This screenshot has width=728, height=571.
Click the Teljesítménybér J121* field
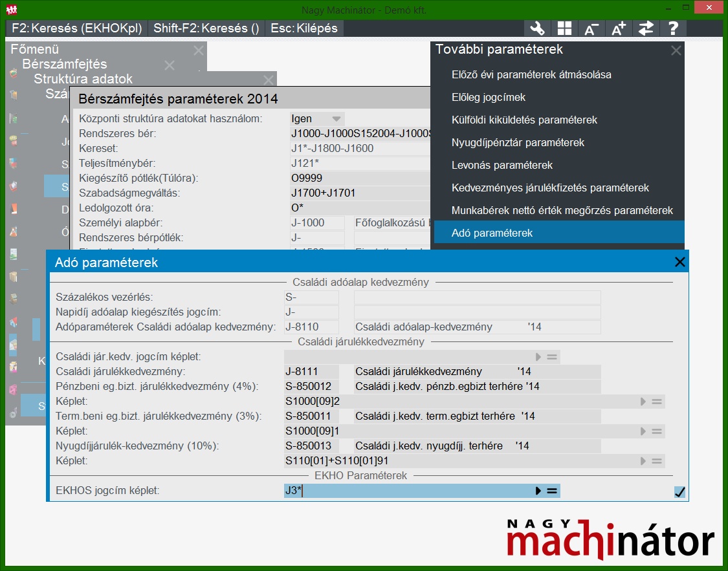(x=360, y=163)
